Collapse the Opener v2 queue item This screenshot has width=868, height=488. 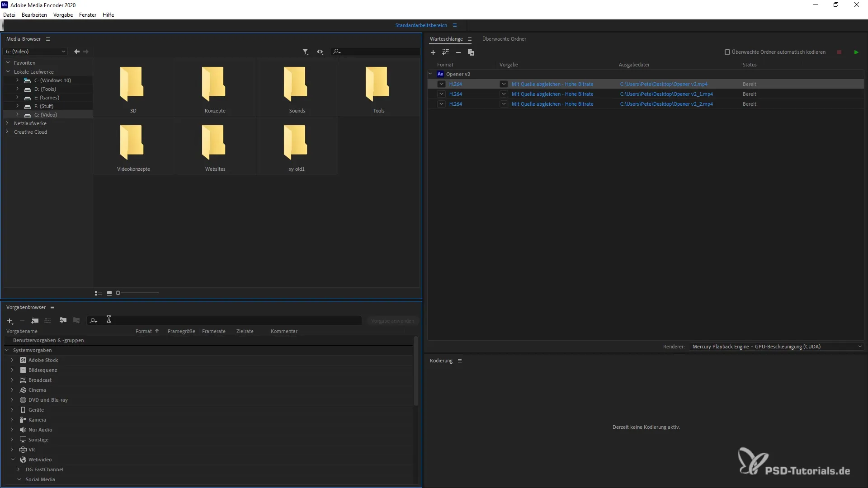[430, 74]
